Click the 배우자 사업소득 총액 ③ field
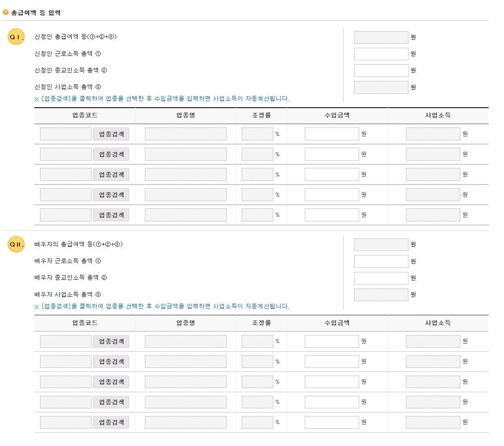 (x=381, y=295)
